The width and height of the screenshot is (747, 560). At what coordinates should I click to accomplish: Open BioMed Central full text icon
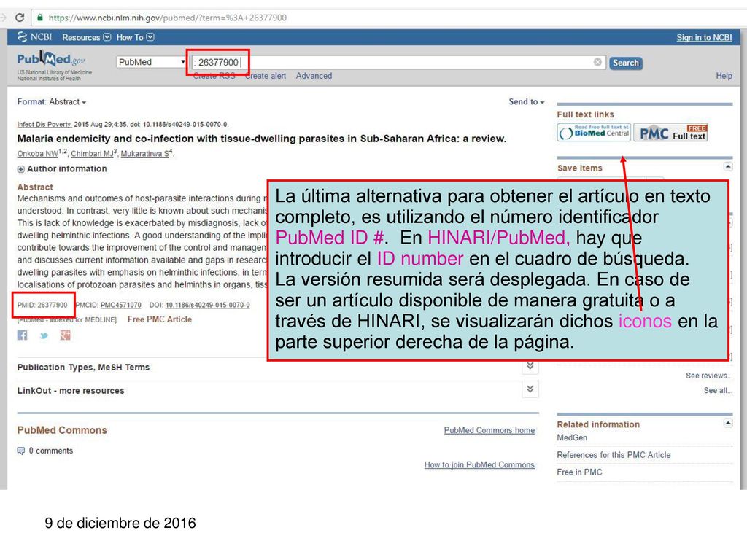pos(594,133)
